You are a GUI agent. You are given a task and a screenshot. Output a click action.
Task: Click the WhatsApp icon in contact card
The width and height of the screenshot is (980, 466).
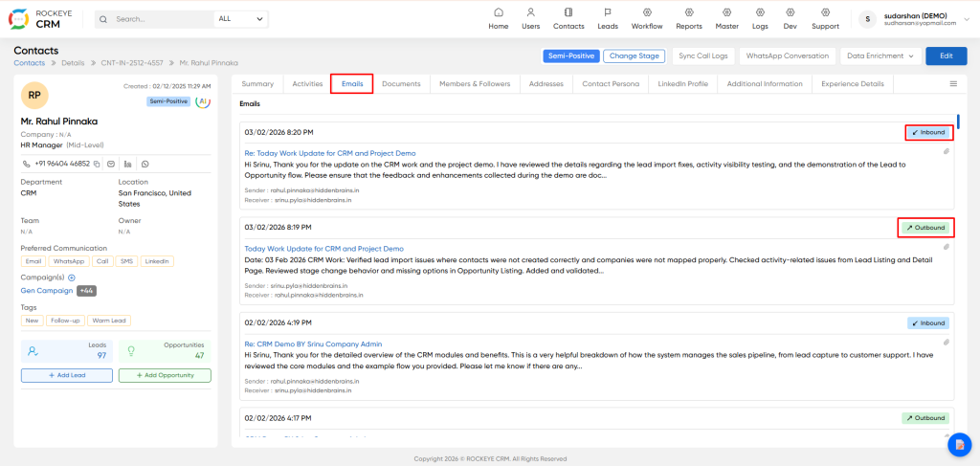point(145,164)
